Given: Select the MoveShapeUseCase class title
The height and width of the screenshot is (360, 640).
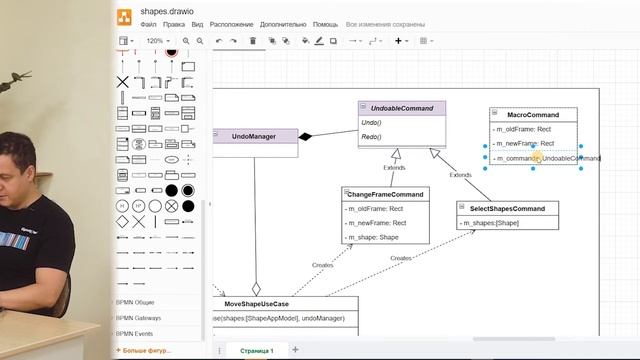Looking at the screenshot, I should (x=256, y=304).
